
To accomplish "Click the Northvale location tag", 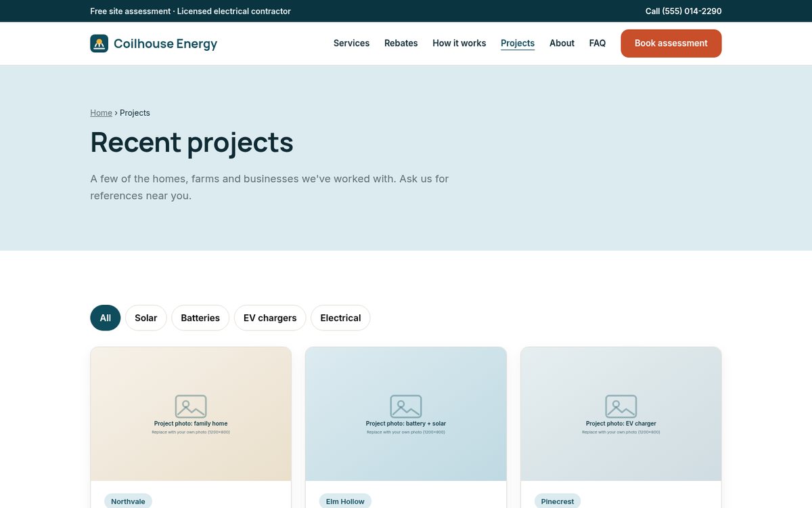I will click(128, 501).
